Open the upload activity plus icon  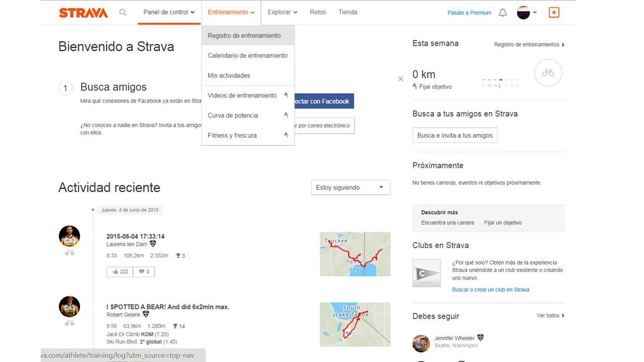554,11
